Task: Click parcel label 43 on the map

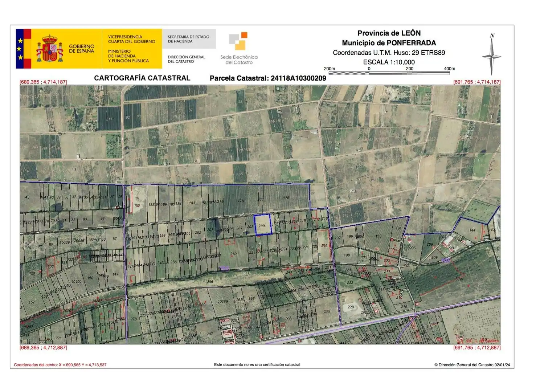Action: (27, 197)
